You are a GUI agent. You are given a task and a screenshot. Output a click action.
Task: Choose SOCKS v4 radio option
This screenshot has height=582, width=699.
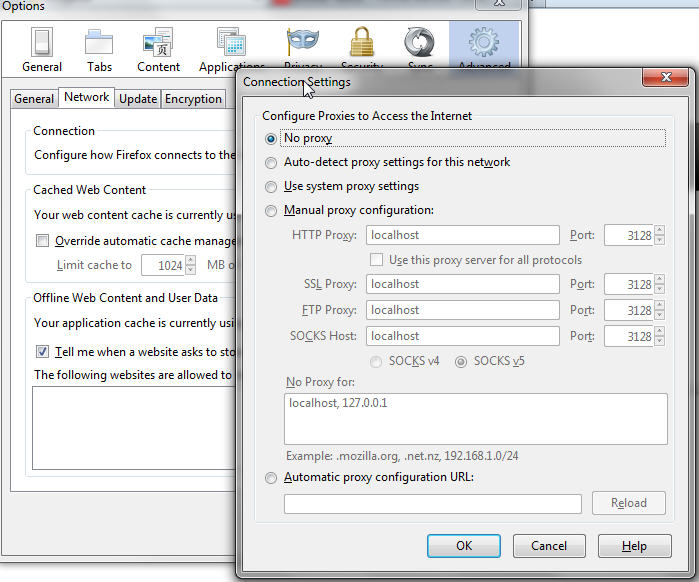click(376, 361)
